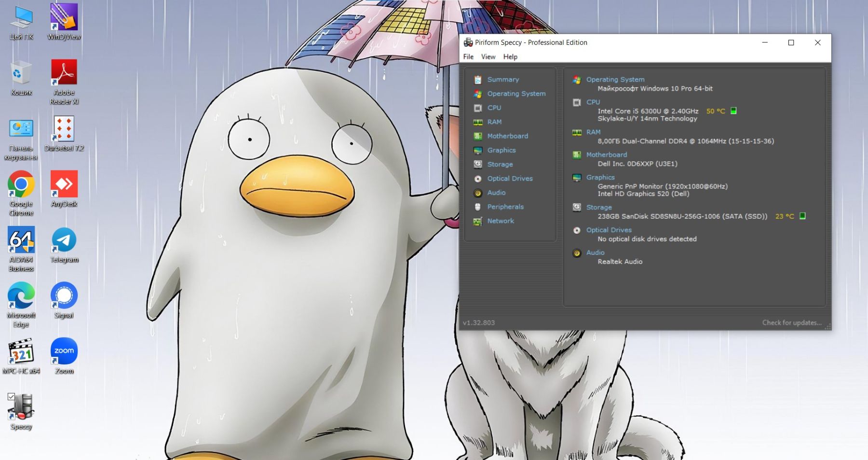Click the Storage drive icon in sidebar
The height and width of the screenshot is (460, 868).
click(478, 165)
